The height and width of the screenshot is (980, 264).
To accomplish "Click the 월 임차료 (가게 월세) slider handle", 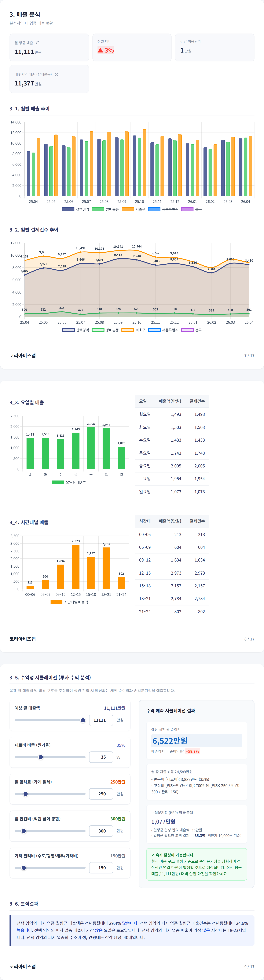I will point(26,794).
